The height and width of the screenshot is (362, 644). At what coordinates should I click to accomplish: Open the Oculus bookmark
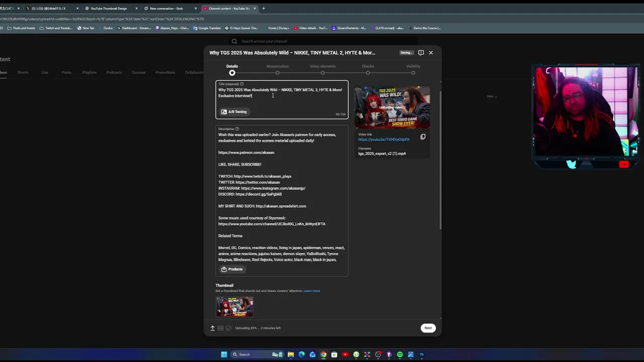click(105, 28)
